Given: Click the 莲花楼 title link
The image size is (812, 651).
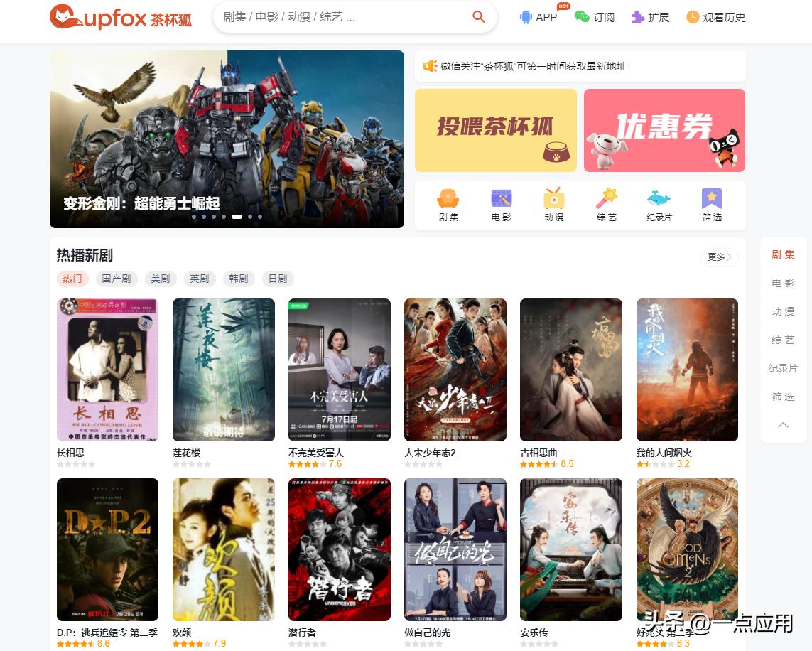Looking at the screenshot, I should (186, 453).
